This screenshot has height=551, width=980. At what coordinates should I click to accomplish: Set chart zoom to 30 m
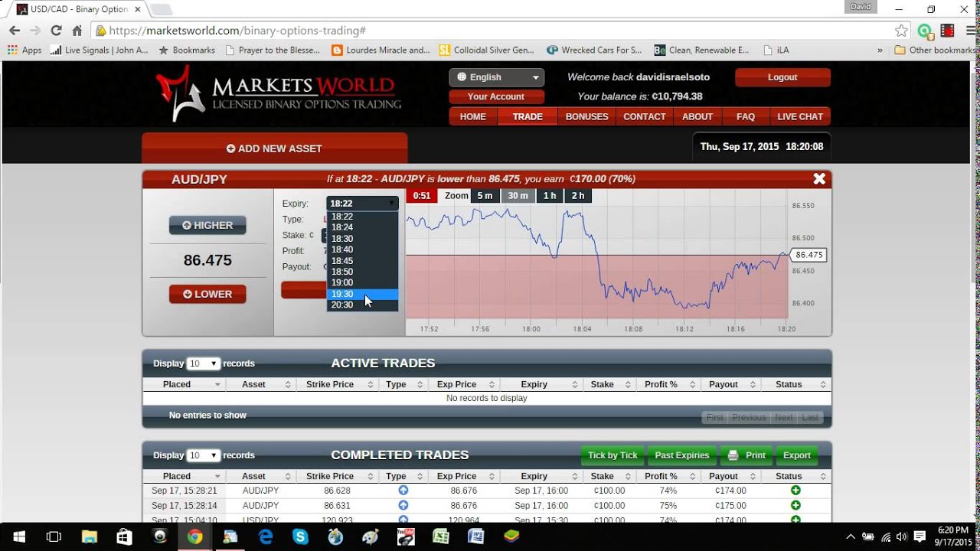(518, 196)
